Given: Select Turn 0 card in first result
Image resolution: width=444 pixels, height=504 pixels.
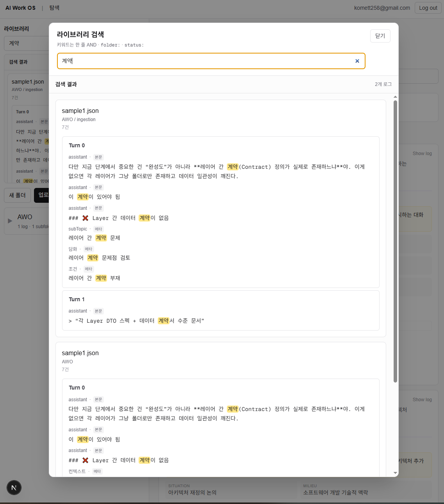Looking at the screenshot, I should coord(221,212).
